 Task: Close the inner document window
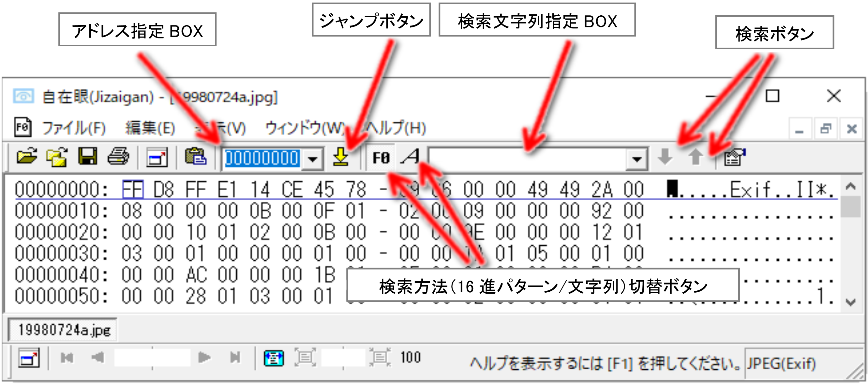pos(852,129)
